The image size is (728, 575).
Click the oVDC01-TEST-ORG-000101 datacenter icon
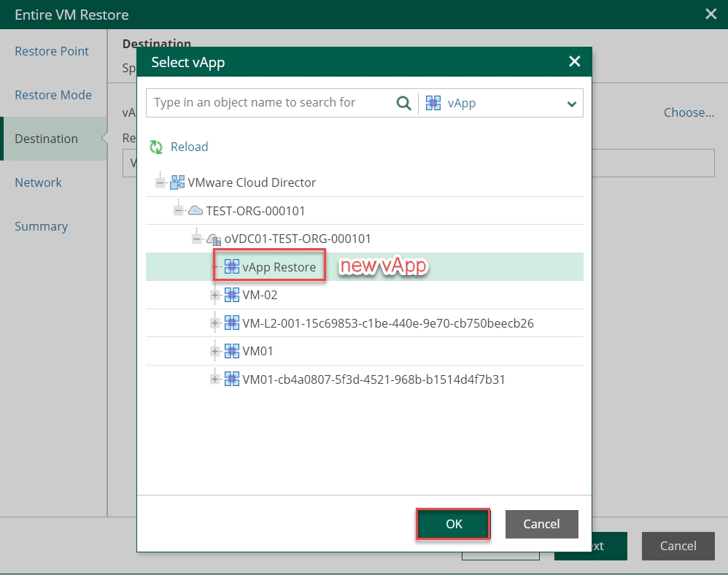click(x=214, y=239)
